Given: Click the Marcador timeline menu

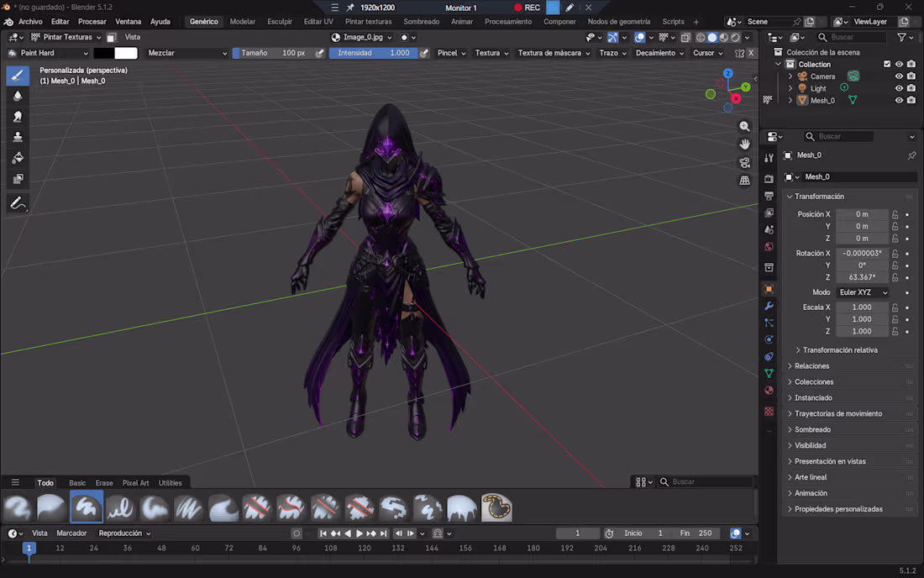Looking at the screenshot, I should 71,533.
